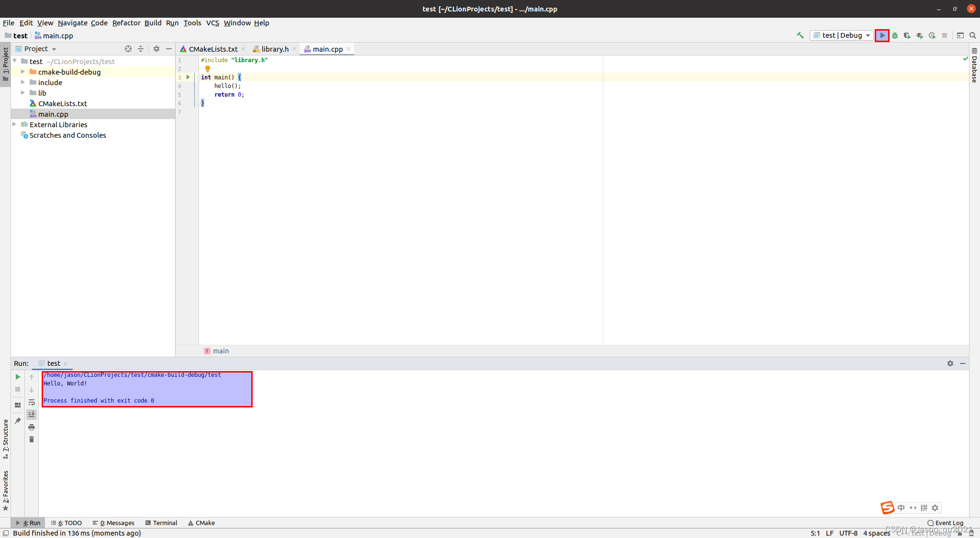Run with Coverage using the shield icon
980x538 pixels.
(907, 35)
